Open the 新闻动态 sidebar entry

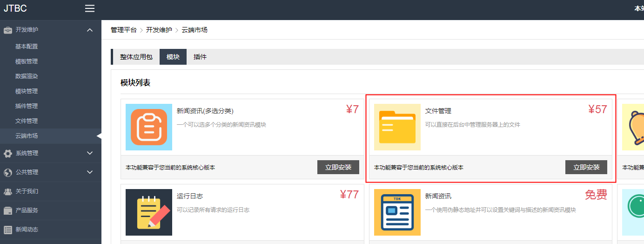pos(27,230)
